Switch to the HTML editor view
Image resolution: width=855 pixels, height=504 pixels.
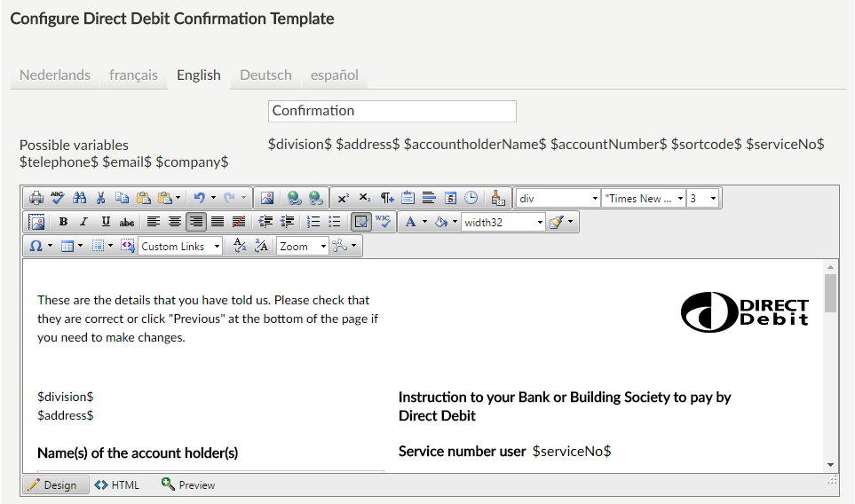pyautogui.click(x=117, y=485)
